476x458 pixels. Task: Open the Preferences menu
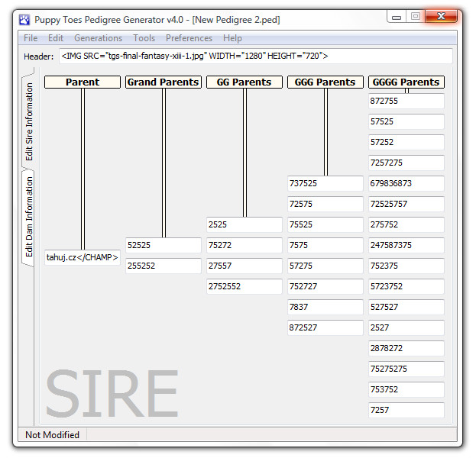click(189, 38)
